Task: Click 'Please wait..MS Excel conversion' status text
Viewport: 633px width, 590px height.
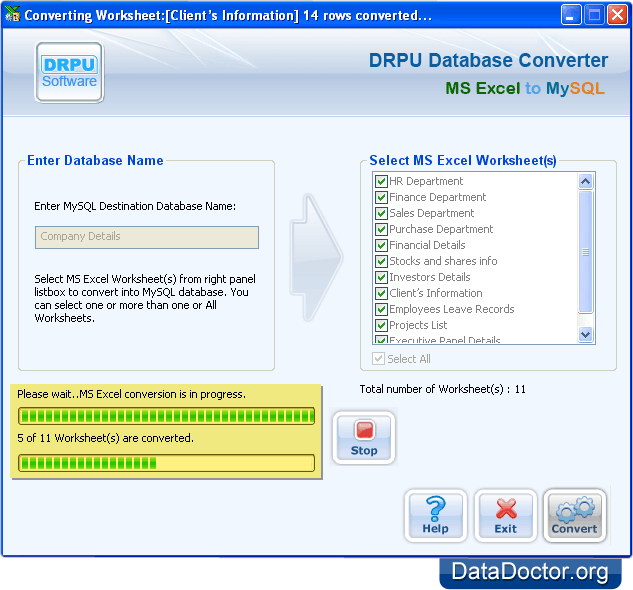Action: [132, 394]
